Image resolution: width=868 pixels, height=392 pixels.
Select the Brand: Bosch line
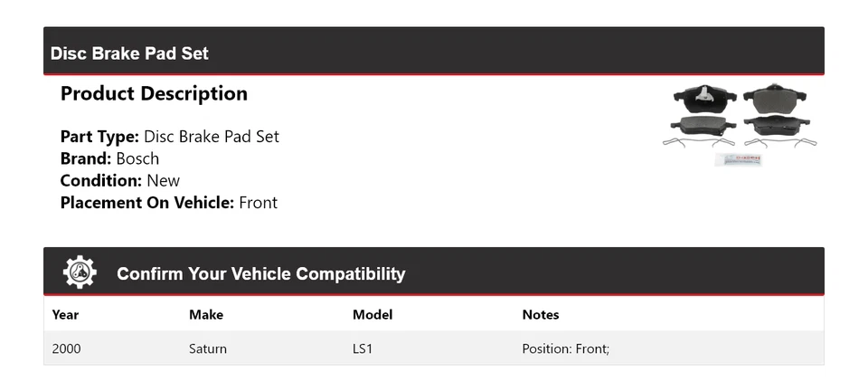tap(109, 158)
